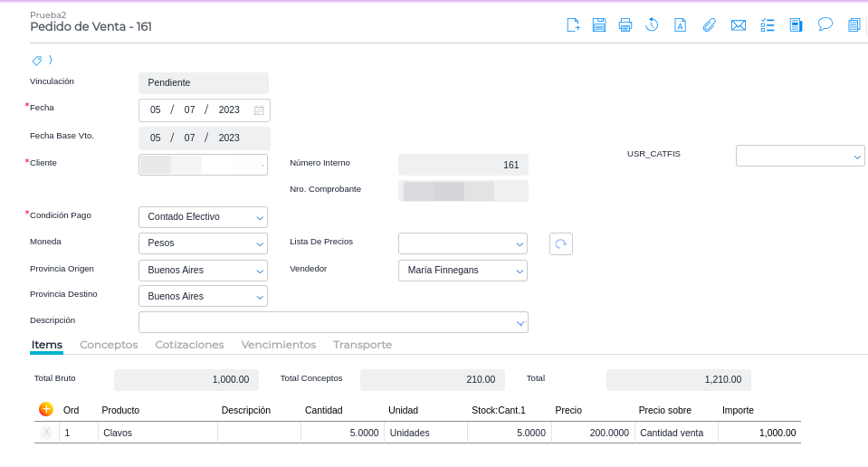Open the Moneda dropdown

pos(260,244)
